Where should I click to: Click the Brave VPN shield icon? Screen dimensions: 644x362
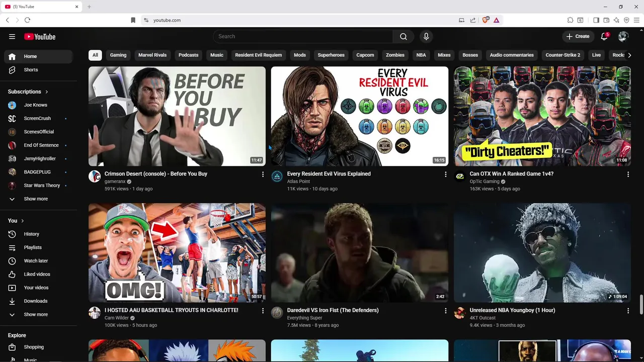[626, 20]
